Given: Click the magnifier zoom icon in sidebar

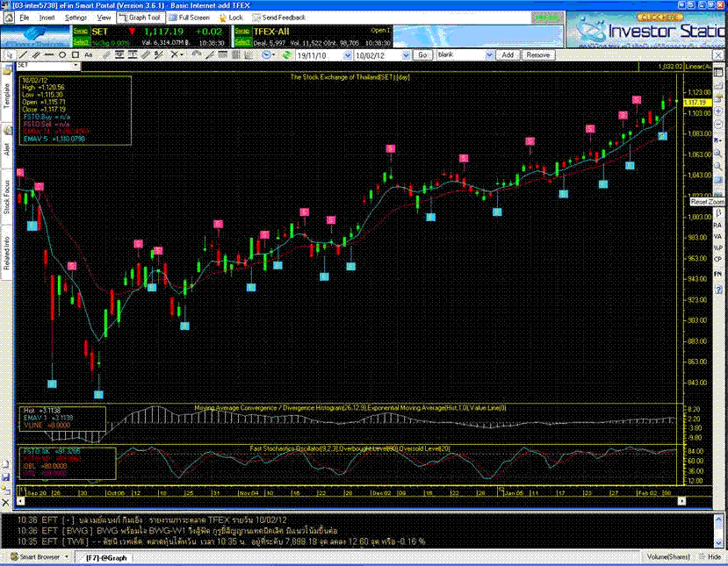Looking at the screenshot, I should coord(718,152).
